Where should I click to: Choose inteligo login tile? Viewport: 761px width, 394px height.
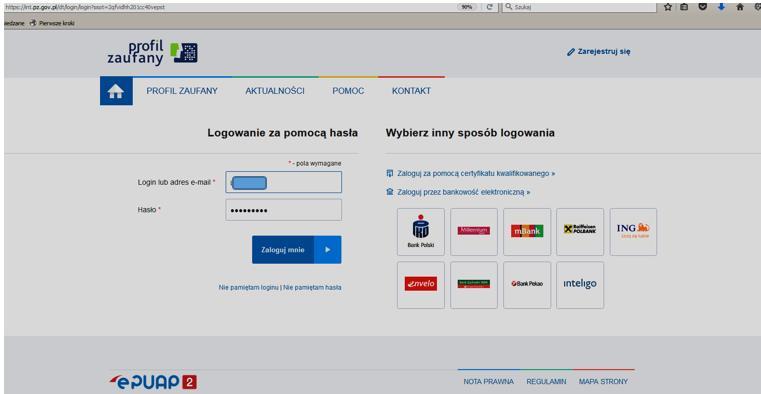580,285
